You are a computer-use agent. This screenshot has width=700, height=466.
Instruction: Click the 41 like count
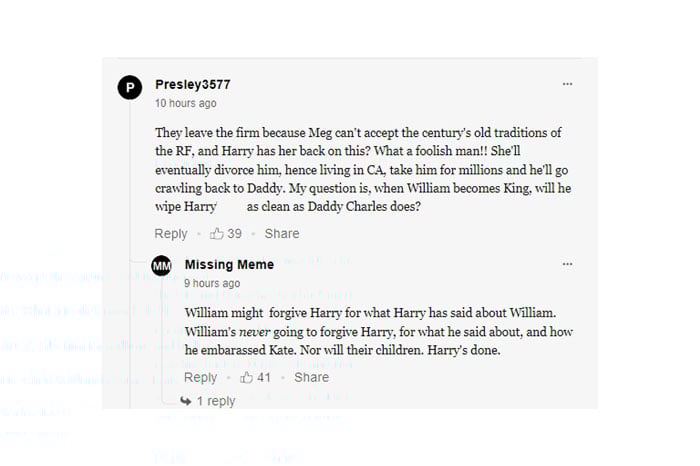(x=264, y=377)
